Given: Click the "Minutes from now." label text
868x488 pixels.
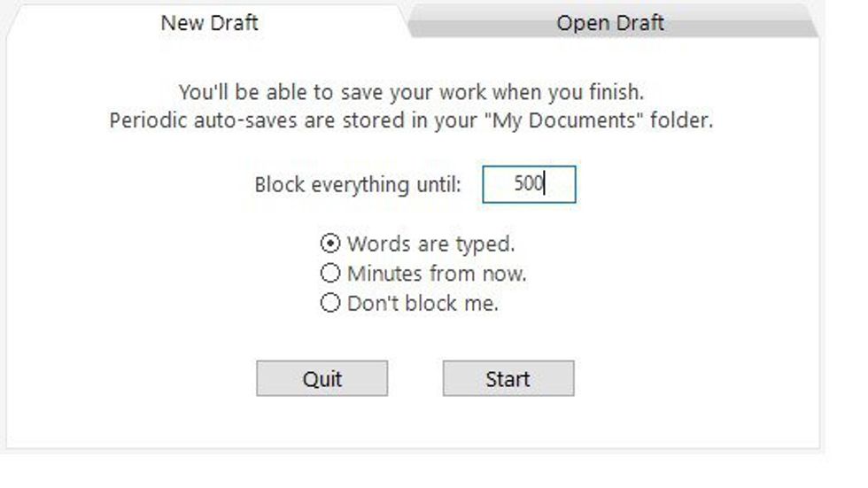Looking at the screenshot, I should tap(437, 274).
